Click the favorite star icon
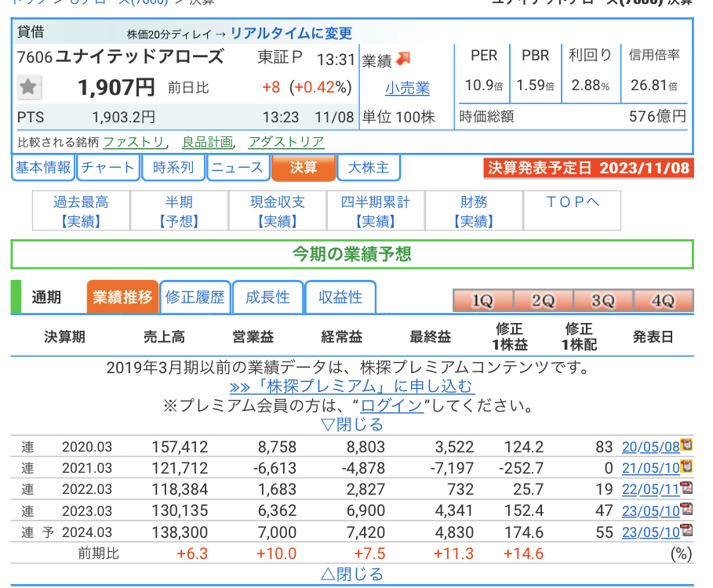Image resolution: width=713 pixels, height=588 pixels. point(29,87)
